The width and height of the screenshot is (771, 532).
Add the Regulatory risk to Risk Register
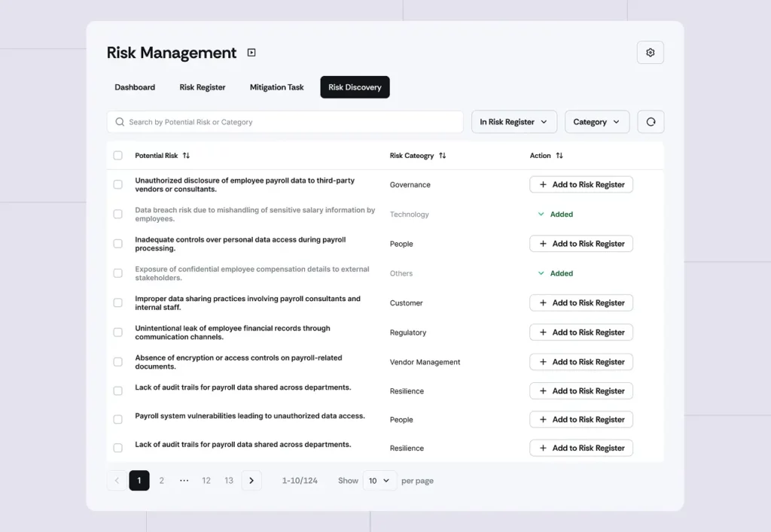coord(581,333)
